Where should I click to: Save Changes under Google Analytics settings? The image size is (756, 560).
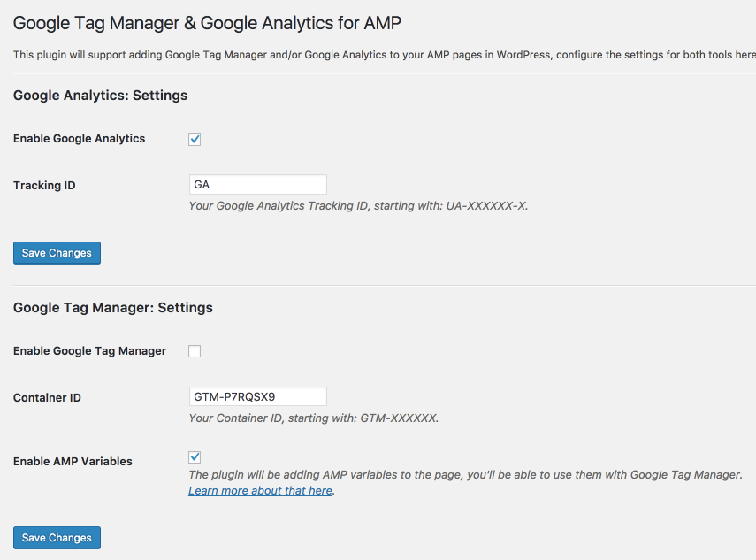coord(57,253)
